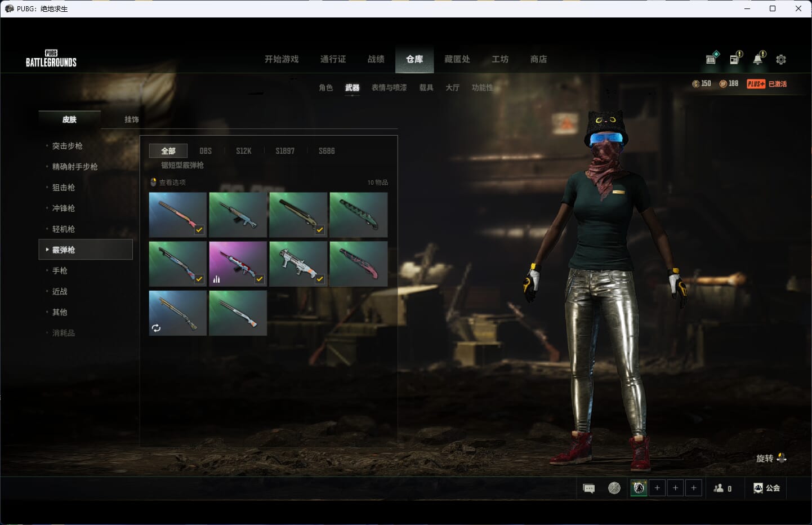Image resolution: width=812 pixels, height=525 pixels.
Task: Select the green camo sawed-off skin
Action: pyautogui.click(x=358, y=215)
